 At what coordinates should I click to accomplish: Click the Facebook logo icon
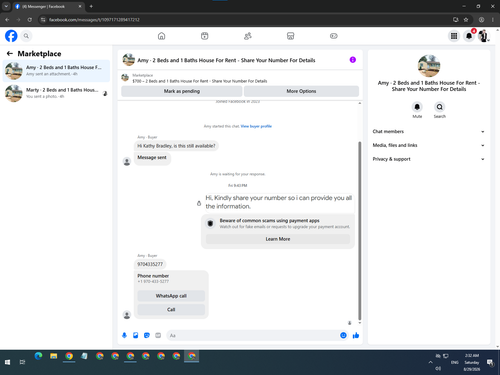point(11,36)
